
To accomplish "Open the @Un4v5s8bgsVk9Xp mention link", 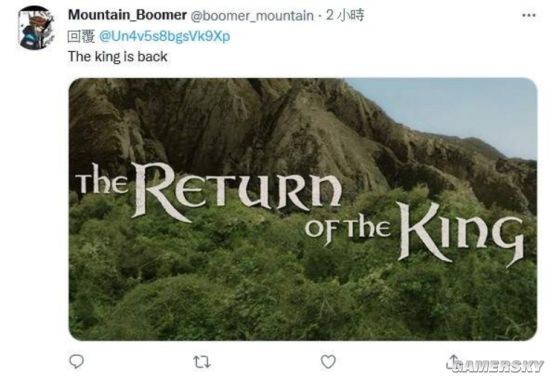I will click(165, 36).
